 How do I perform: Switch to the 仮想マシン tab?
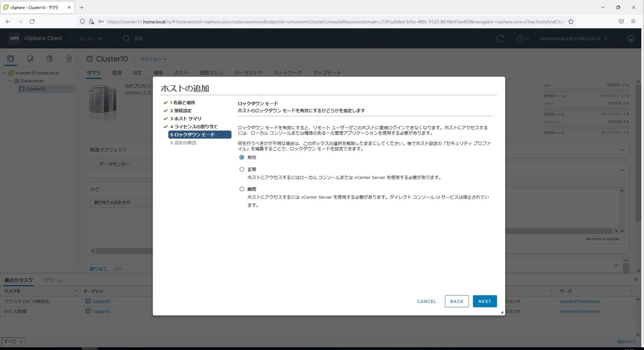(211, 73)
